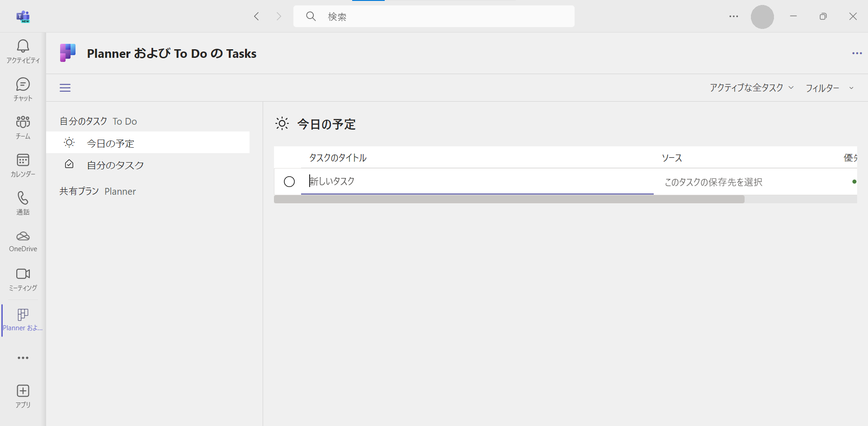The width and height of the screenshot is (868, 426).
Task: Click the ソース column header
Action: (672, 158)
